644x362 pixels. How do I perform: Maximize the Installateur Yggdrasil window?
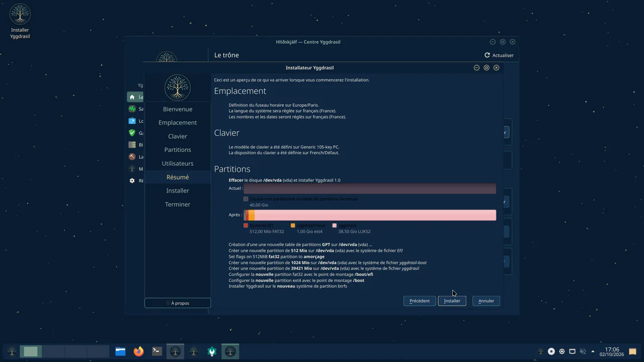tap(487, 68)
